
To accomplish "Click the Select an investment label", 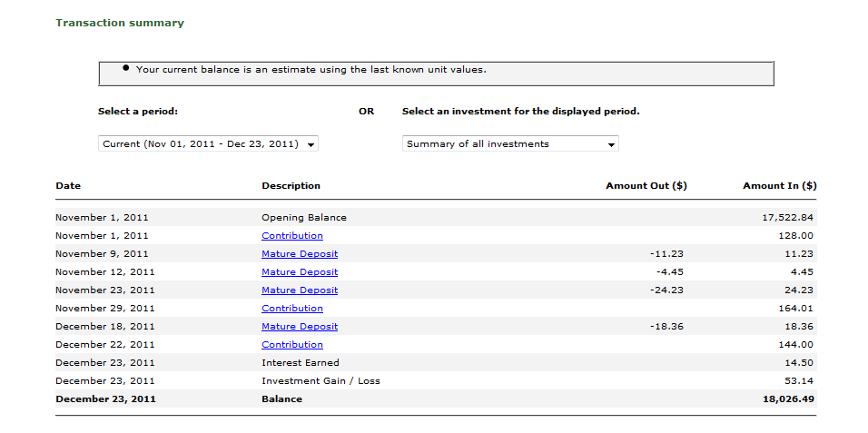I will [520, 112].
